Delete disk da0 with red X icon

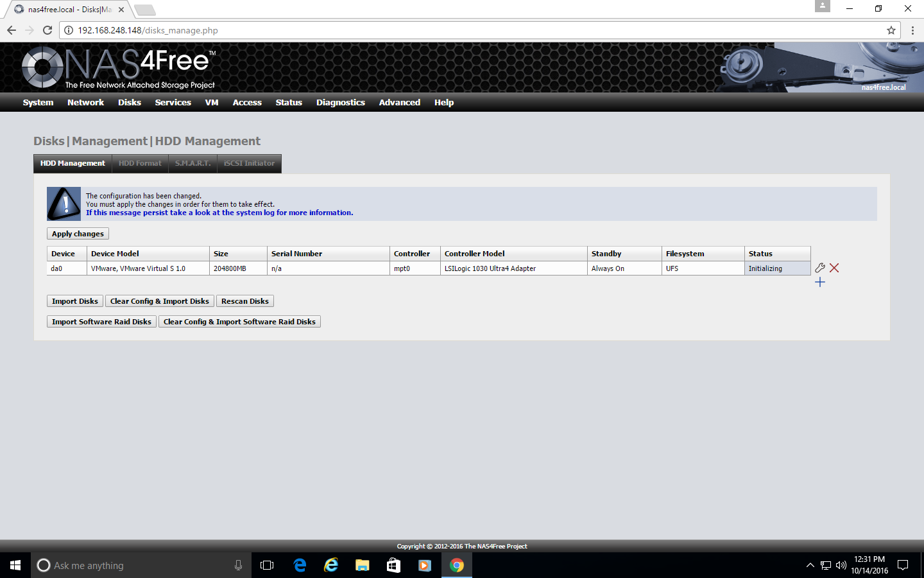click(x=834, y=268)
